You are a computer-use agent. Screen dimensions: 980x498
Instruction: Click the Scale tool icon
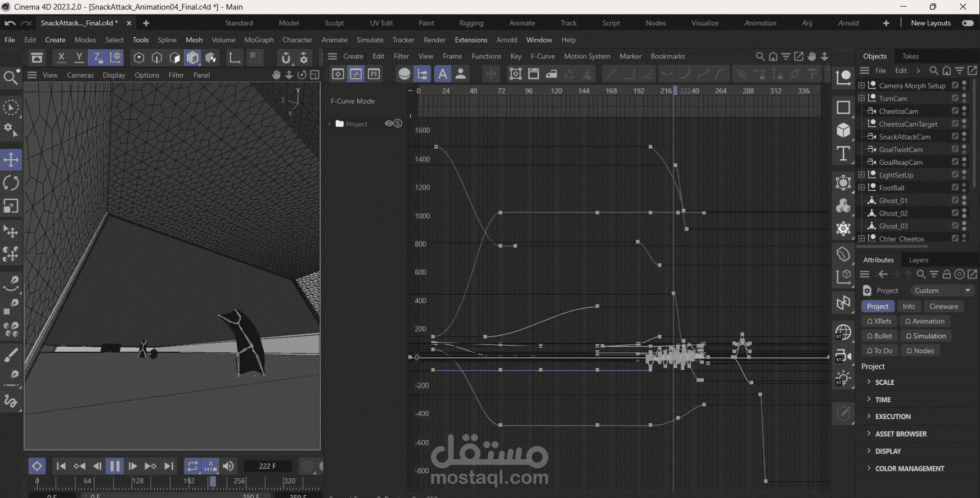11,207
